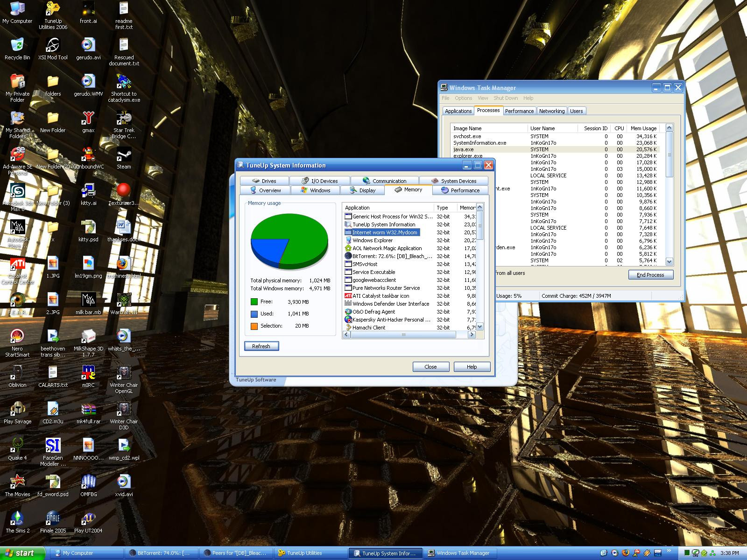The width and height of the screenshot is (747, 560).
Task: Select the truthiness.html Firefox file icon
Action: (x=124, y=267)
